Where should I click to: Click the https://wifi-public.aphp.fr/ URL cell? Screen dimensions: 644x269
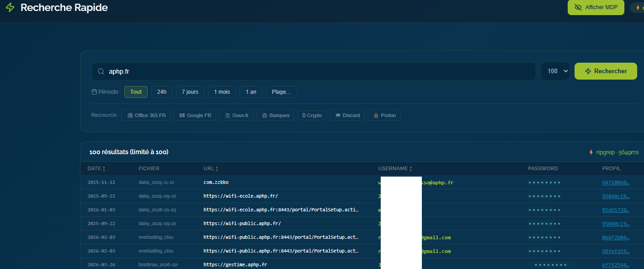242,224
